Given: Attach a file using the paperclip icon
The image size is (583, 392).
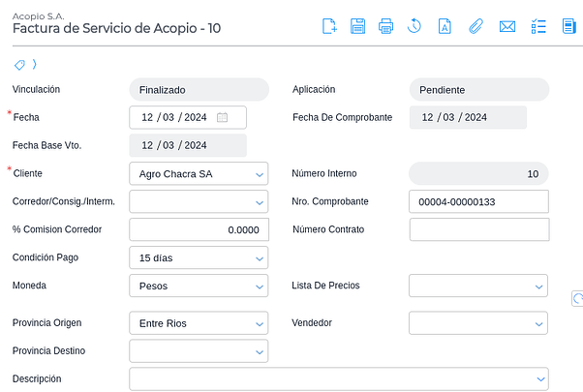Looking at the screenshot, I should pos(475,26).
